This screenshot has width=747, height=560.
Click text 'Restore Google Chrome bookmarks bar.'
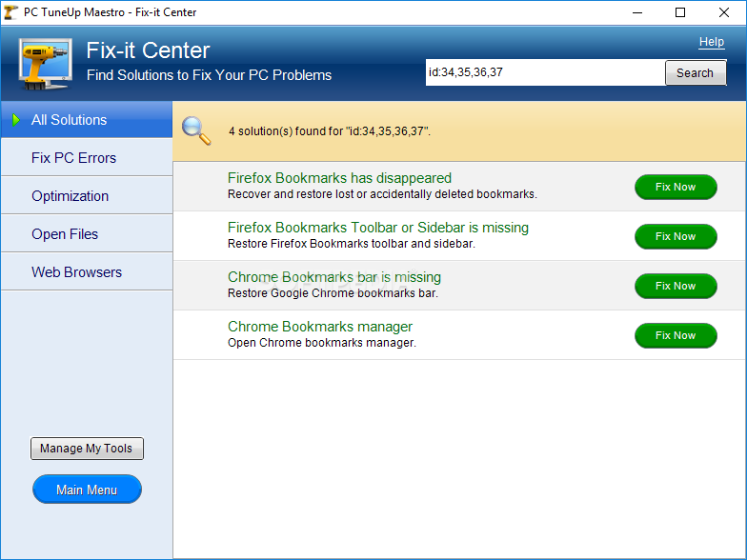point(333,293)
